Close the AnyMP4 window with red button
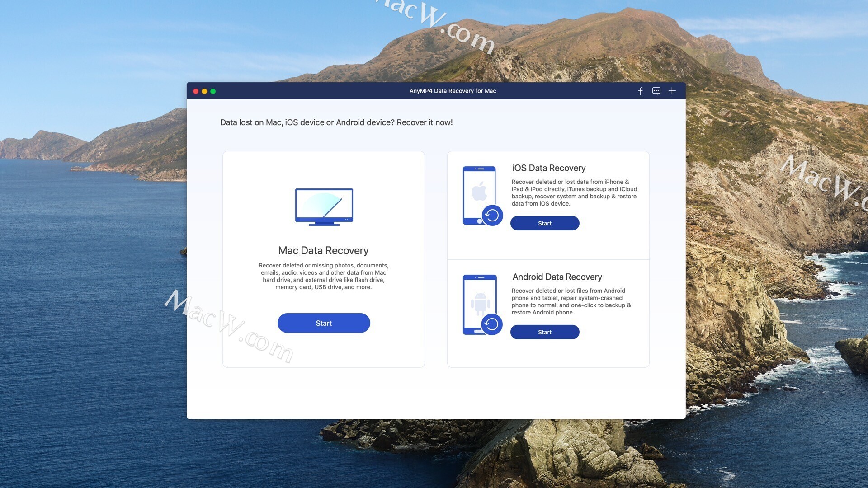The height and width of the screenshot is (488, 868). pyautogui.click(x=196, y=91)
